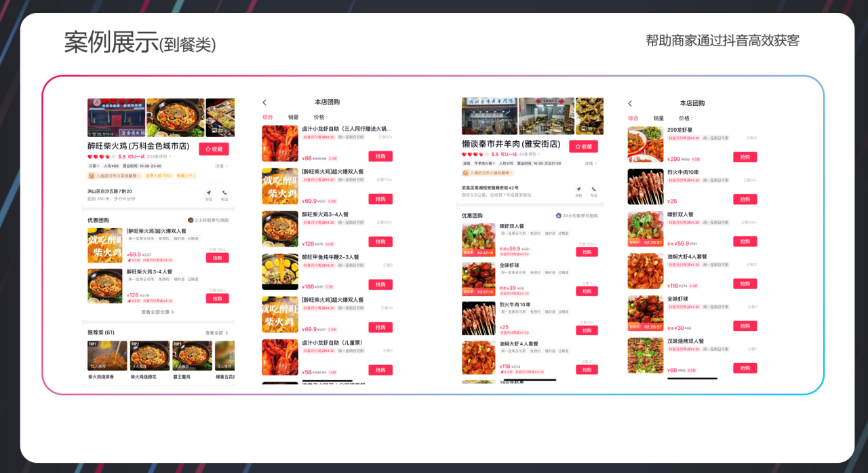The width and height of the screenshot is (868, 473).
Task: Click 抢购 for 全味虾球 under 懒谈秦 优惠团购
Action: click(587, 291)
